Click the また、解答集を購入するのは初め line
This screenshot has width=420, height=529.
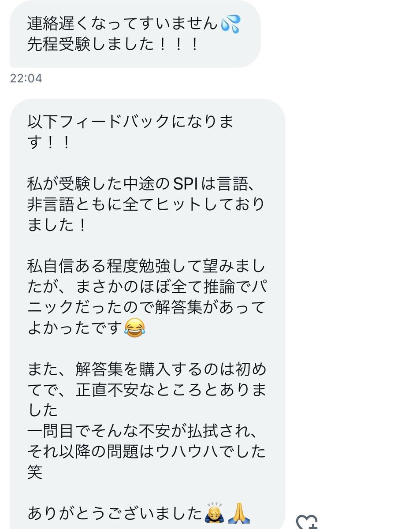146,369
